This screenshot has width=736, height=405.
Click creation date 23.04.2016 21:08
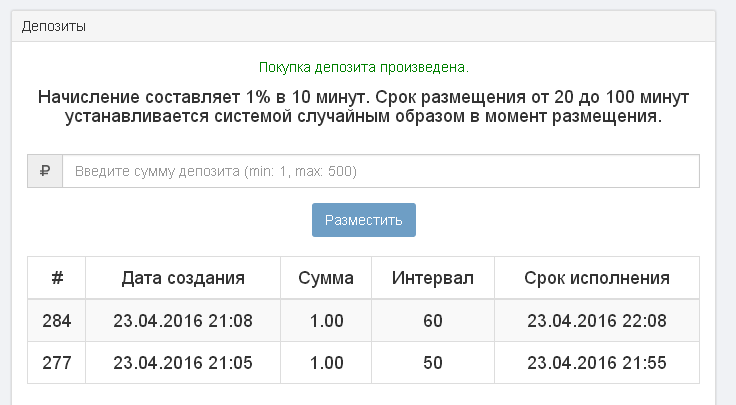(x=183, y=321)
